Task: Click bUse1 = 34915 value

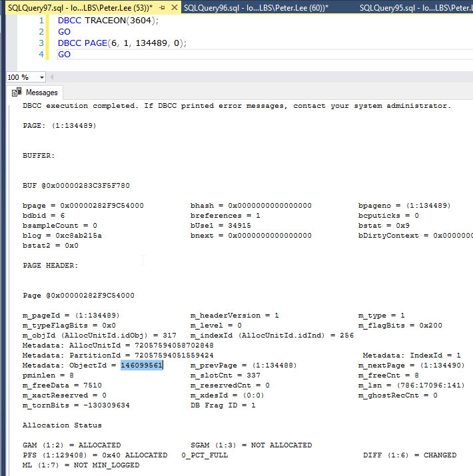Action: tap(221, 225)
